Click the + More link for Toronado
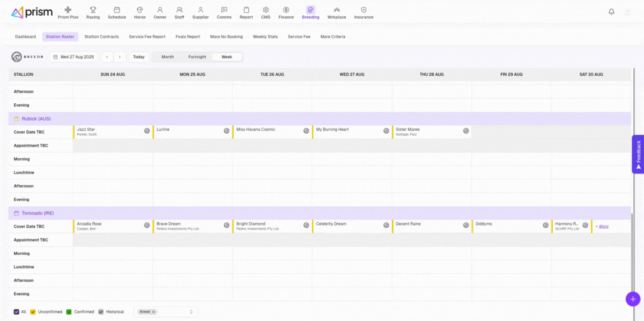The image size is (644, 321). pos(602,226)
